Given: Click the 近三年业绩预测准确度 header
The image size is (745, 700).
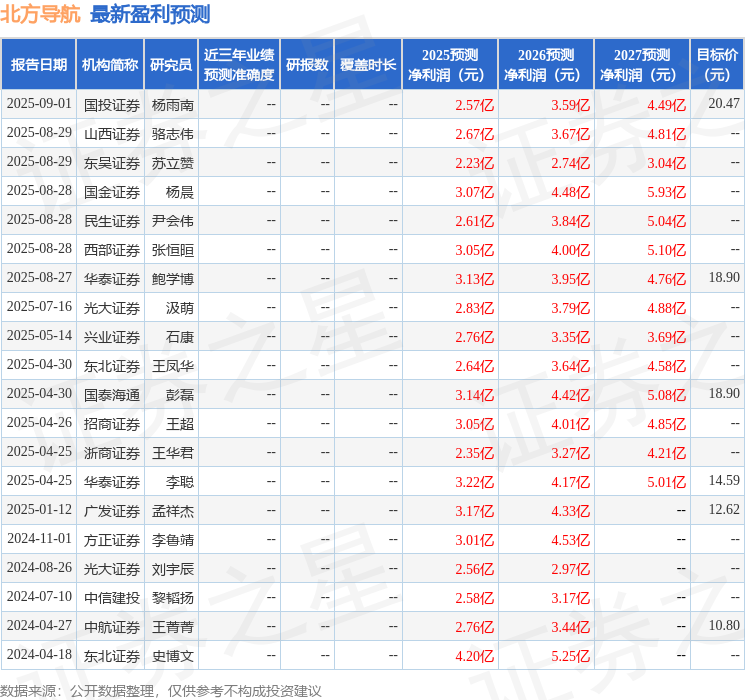Looking at the screenshot, I should click(239, 65).
